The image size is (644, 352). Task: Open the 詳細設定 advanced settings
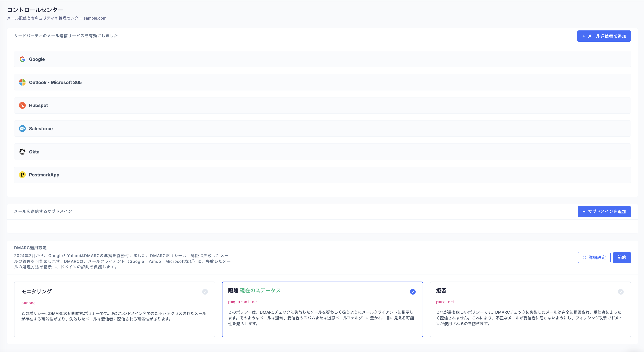(597, 258)
